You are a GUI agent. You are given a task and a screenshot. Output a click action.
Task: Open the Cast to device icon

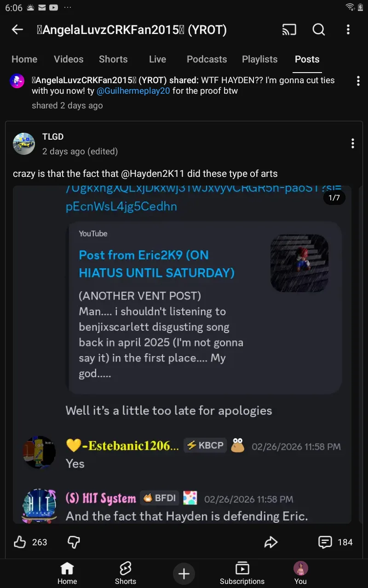tap(289, 30)
